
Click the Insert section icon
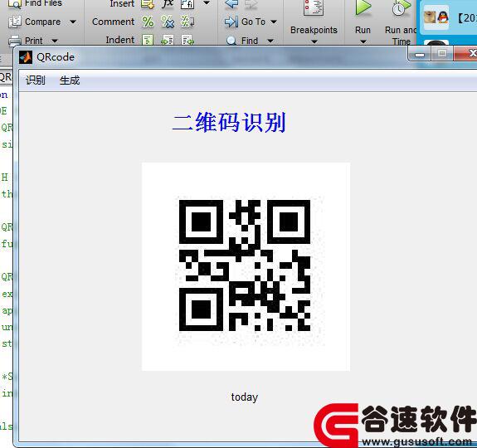[x=148, y=4]
